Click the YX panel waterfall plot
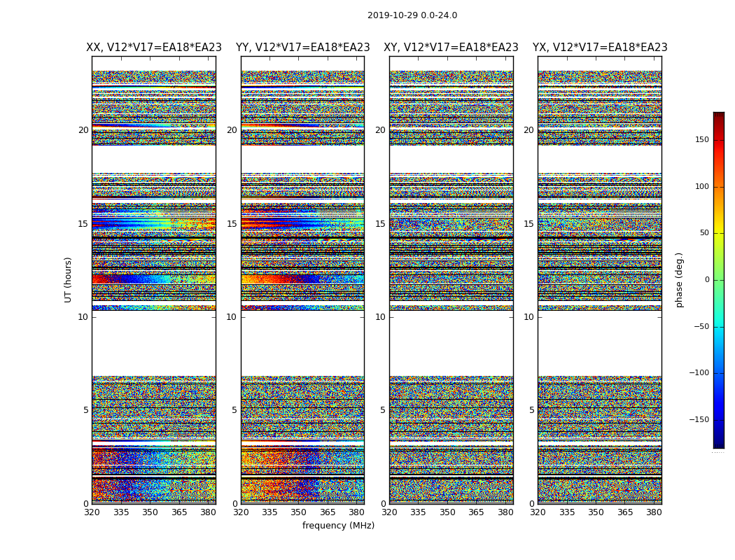Image resolution: width=735 pixels, height=560 pixels. (x=600, y=280)
